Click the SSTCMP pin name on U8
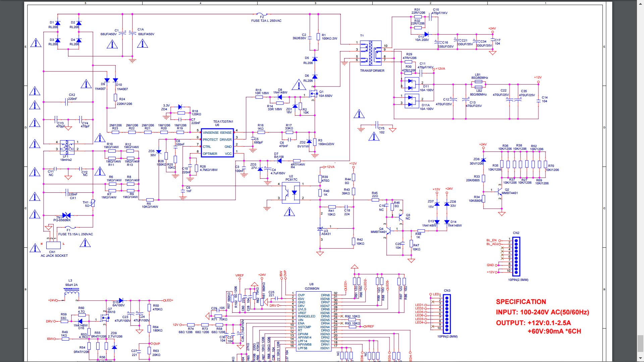This screenshot has width=644, height=362. click(x=304, y=327)
